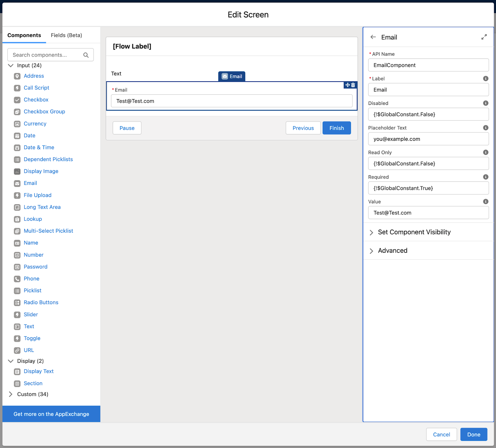Collapse the Input components list
The width and height of the screenshot is (496, 448).
pos(11,65)
